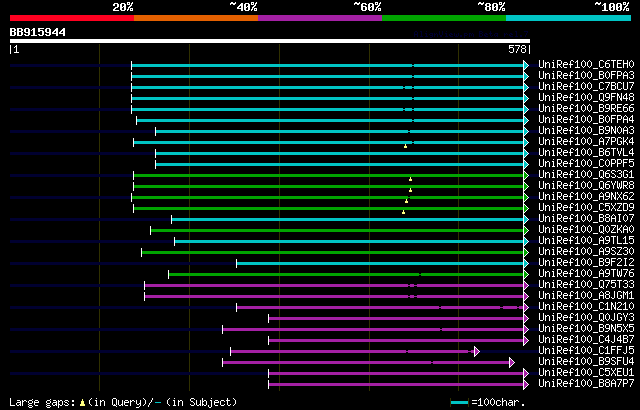Open the UniRef100_B9RE66 hit label
This screenshot has height=410, width=640.
(586, 109)
